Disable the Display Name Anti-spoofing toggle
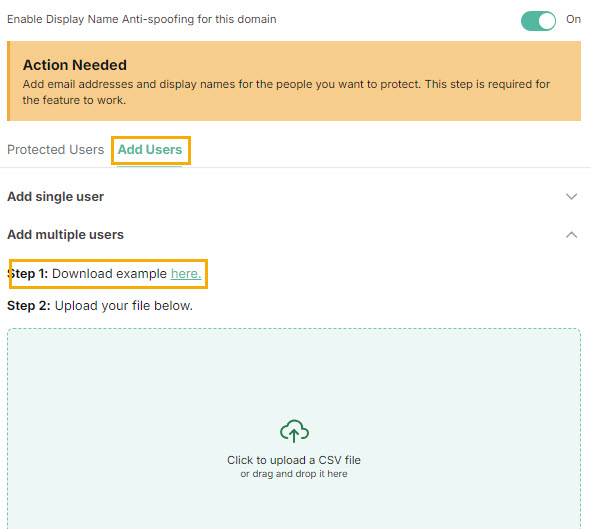 538,20
